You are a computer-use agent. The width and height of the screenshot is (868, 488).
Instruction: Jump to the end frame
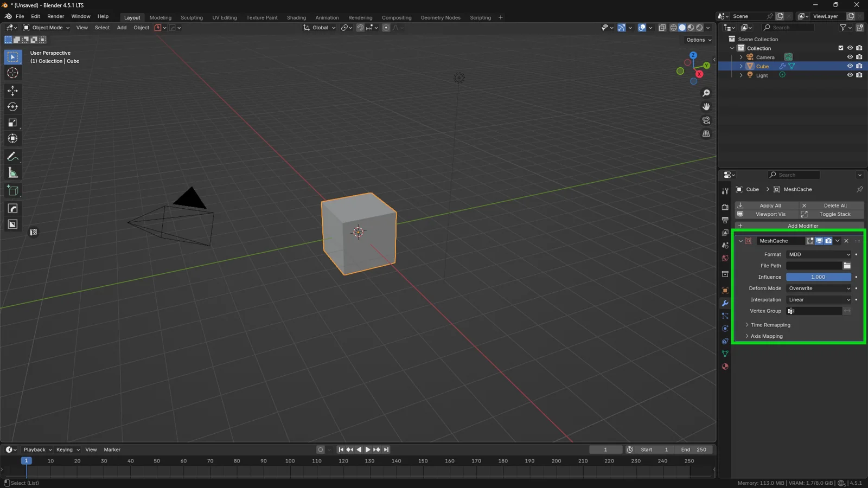coord(386,450)
